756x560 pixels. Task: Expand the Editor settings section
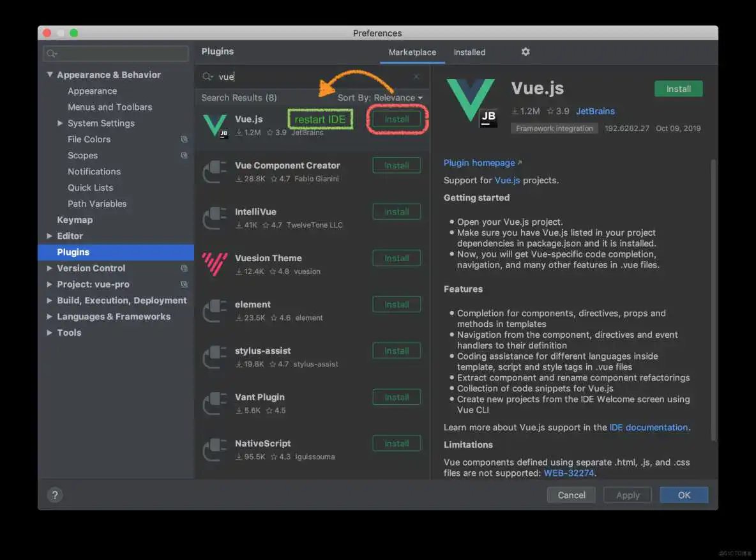tap(50, 236)
